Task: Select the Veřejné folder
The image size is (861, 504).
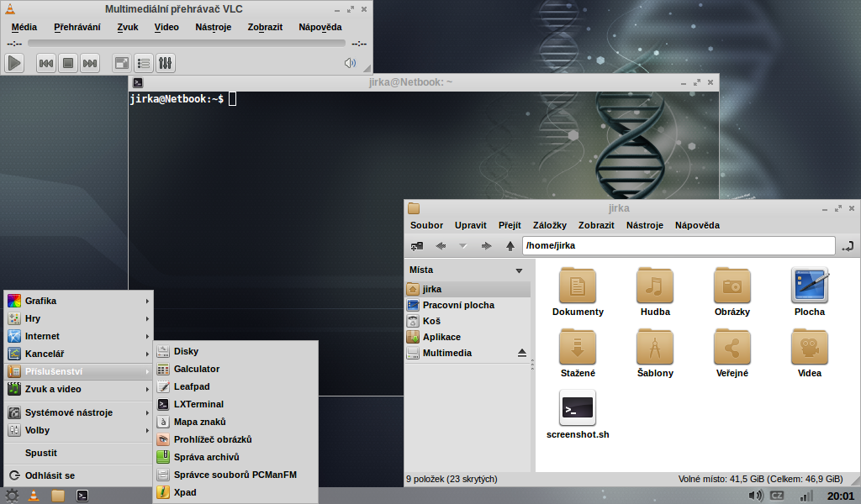Action: (x=732, y=353)
